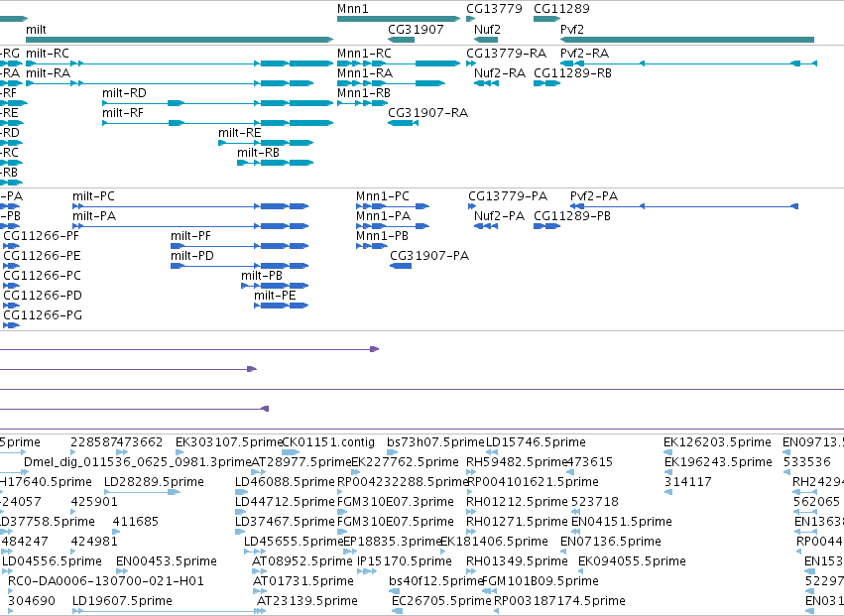844x616 pixels.
Task: Click the EK126203.5prime EST label
Action: 717,442
